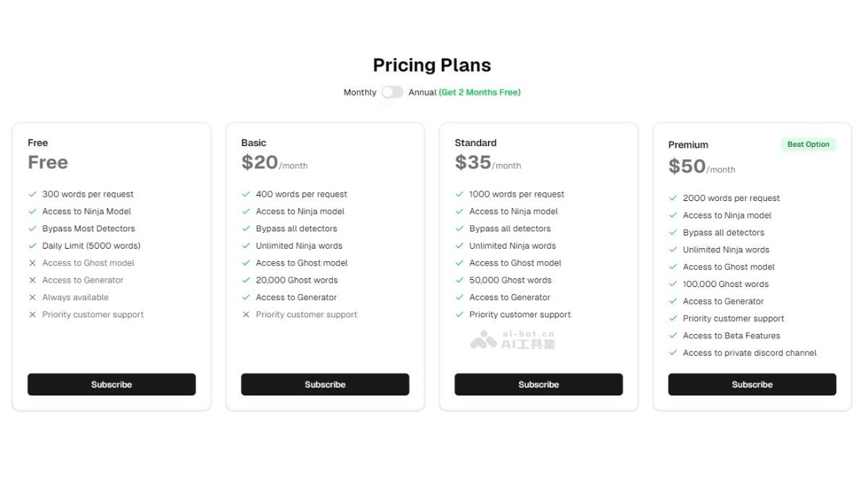
Task: Subscribe to the Basic $20 plan
Action: [325, 385]
